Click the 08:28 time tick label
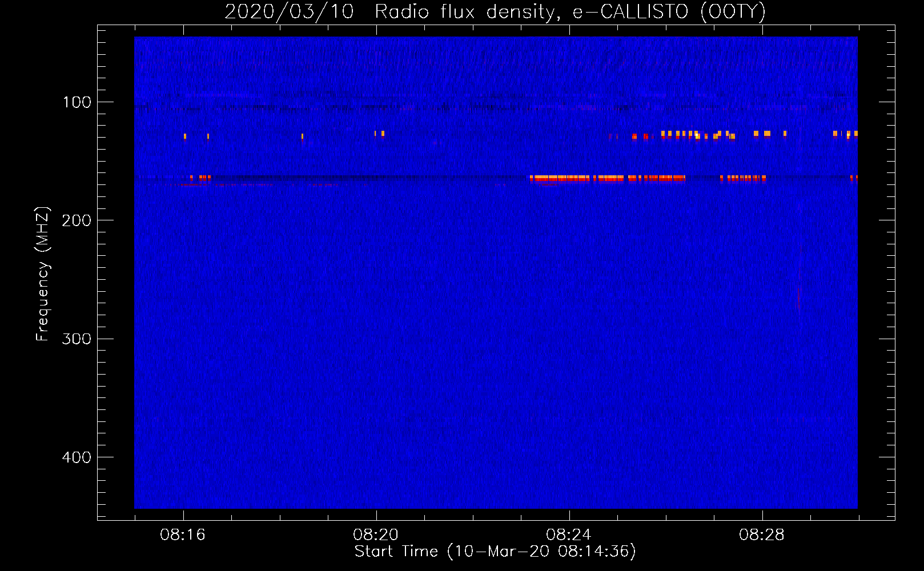 tap(762, 535)
